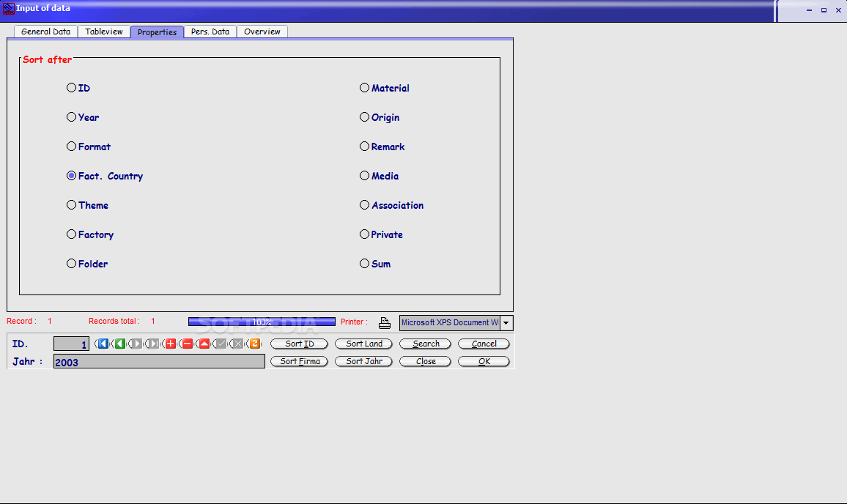This screenshot has width=847, height=504.
Task: Click the 100% progress bar
Action: [x=262, y=322]
